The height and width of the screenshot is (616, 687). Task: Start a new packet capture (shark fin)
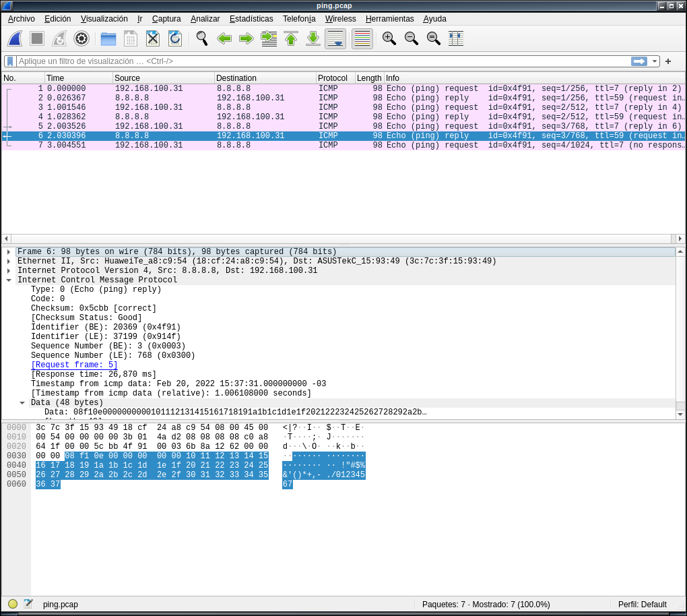point(15,38)
